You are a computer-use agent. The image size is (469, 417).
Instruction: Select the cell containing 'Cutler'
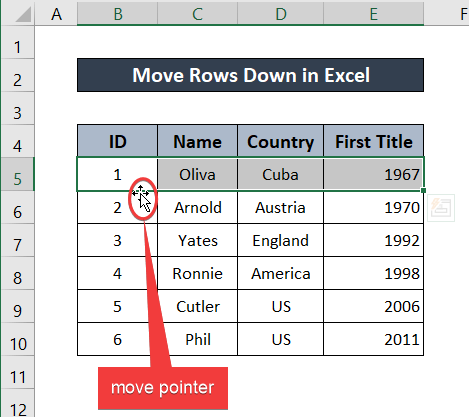pos(197,306)
